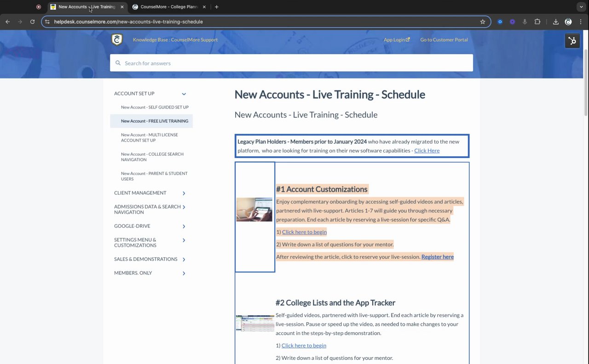
Task: Click the browser forward arrow
Action: click(20, 22)
